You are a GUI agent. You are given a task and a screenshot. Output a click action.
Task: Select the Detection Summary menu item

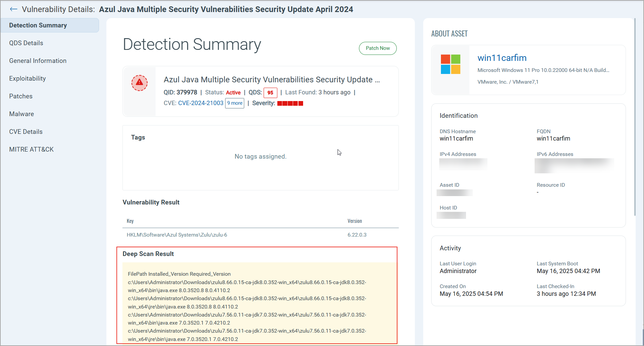coord(50,25)
